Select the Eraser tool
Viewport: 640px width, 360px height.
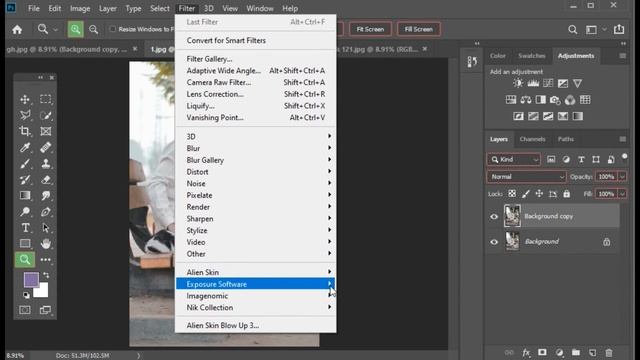[46, 180]
